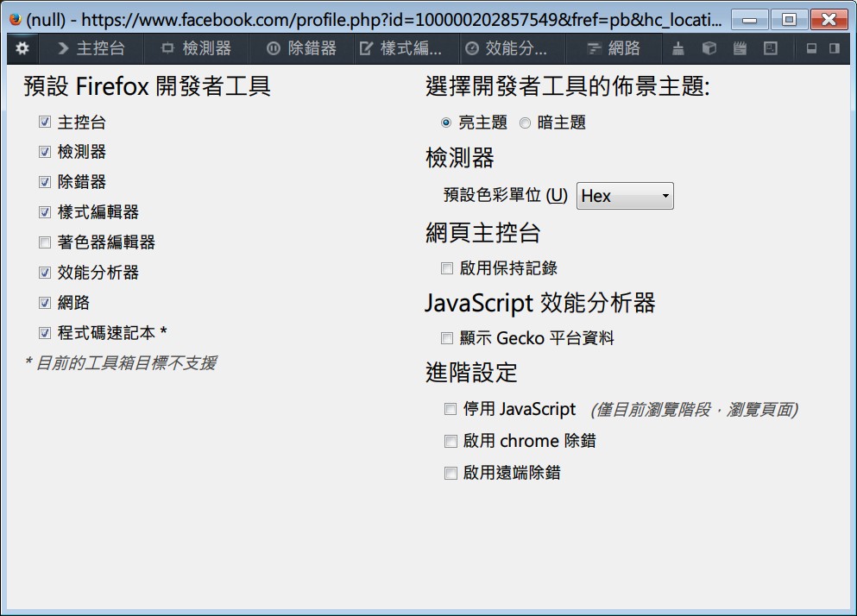This screenshot has width=857, height=616.
Task: Uncheck the 除錯器 default tool checkbox
Action: point(45,182)
